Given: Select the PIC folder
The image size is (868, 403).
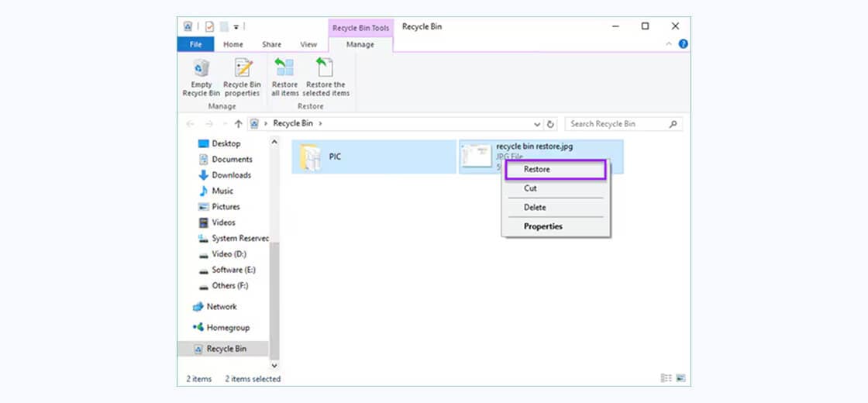Looking at the screenshot, I should [x=374, y=157].
